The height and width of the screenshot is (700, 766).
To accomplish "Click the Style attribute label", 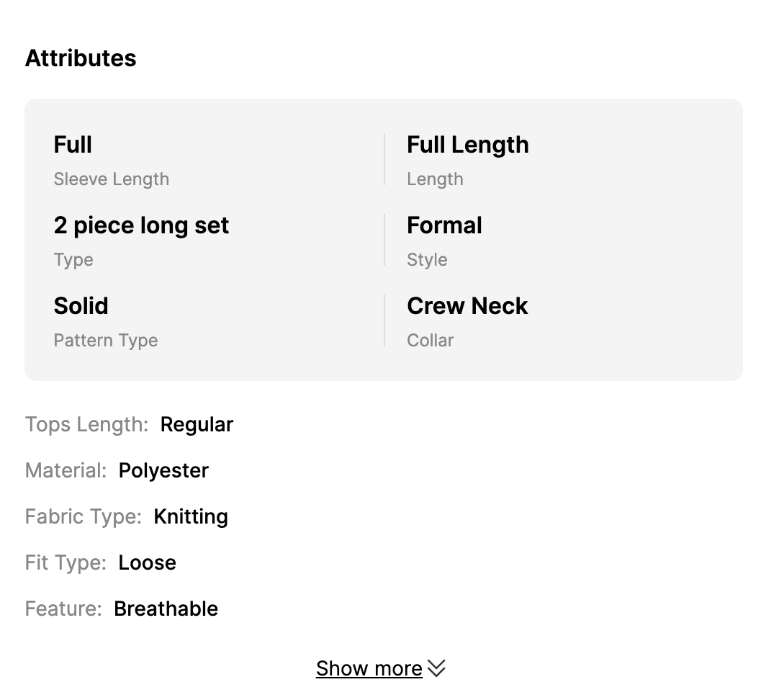I will click(427, 260).
